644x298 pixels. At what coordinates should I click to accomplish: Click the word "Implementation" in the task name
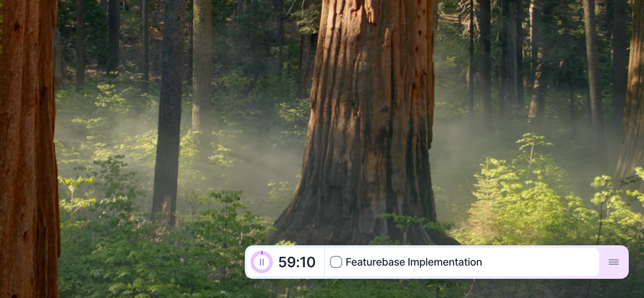(445, 262)
